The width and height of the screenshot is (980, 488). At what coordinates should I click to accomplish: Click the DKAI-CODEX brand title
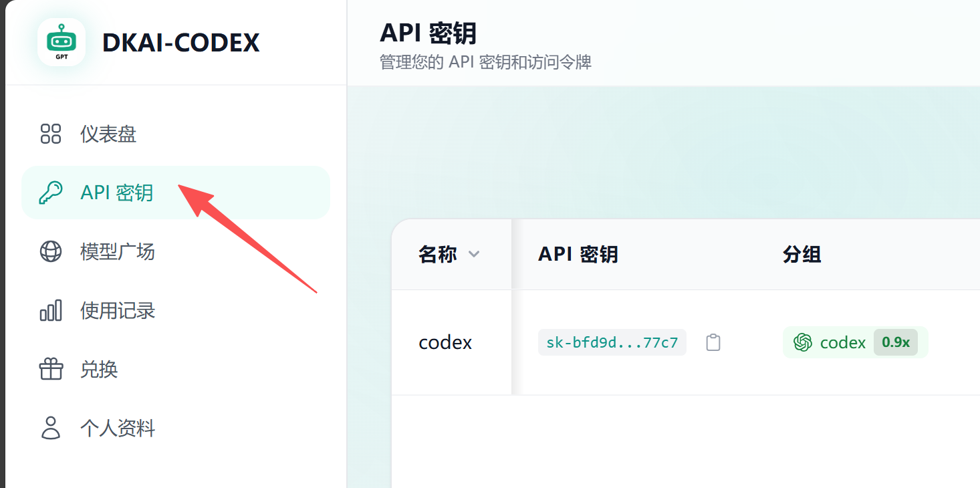coord(180,43)
